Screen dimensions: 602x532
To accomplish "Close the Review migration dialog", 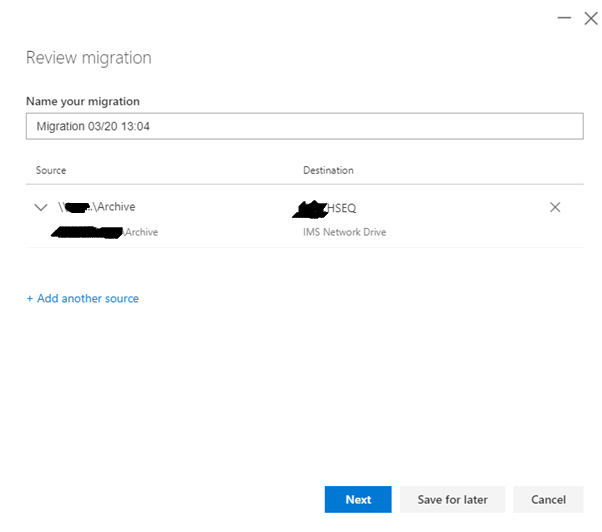I will pos(589,18).
